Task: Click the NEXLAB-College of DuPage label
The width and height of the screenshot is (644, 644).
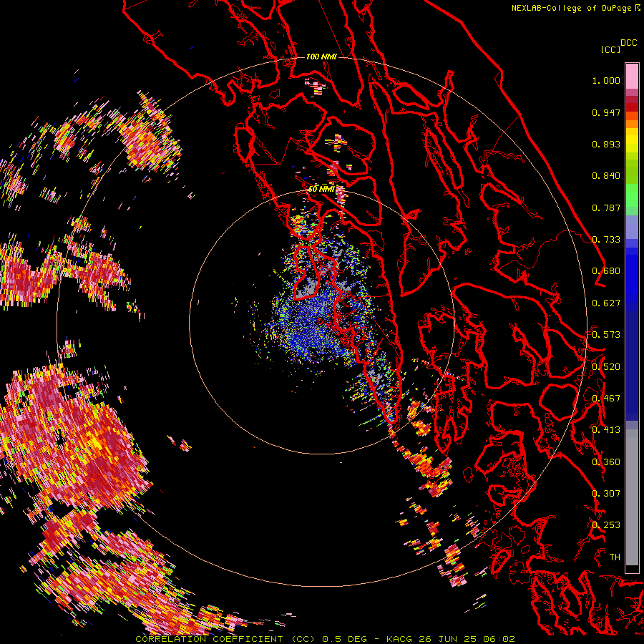Action: pos(573,8)
